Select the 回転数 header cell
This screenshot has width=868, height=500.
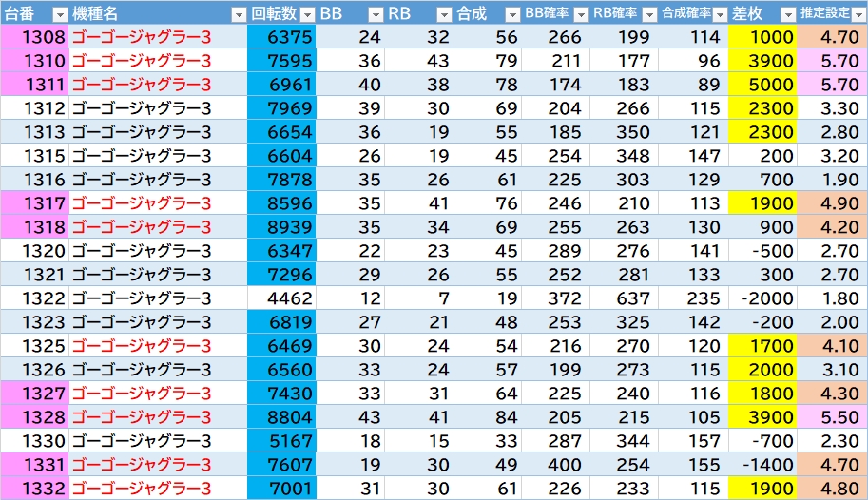(x=281, y=12)
